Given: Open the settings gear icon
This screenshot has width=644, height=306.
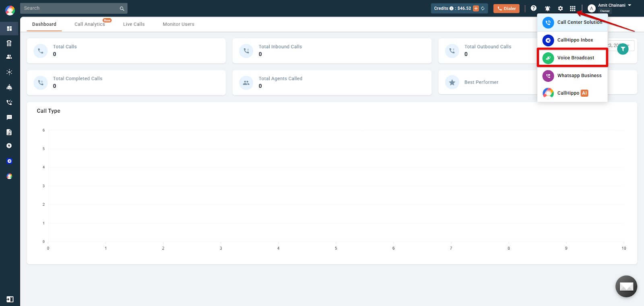Looking at the screenshot, I should click(x=560, y=8).
